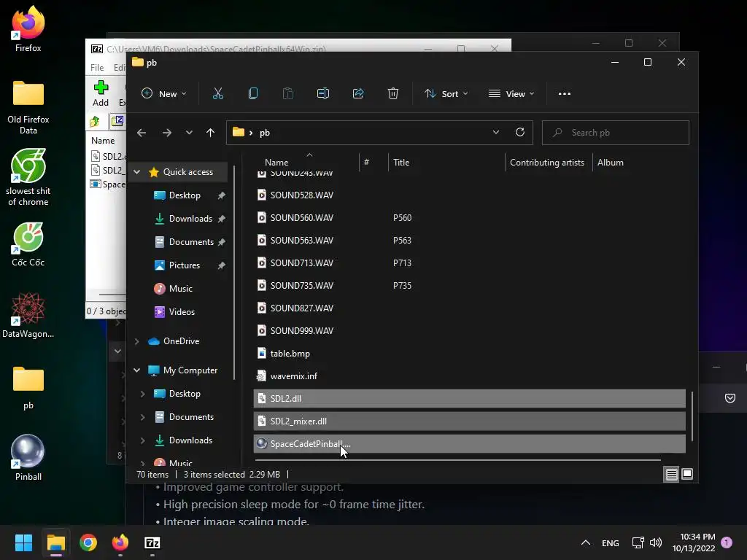Sort by the Album column header

611,163
